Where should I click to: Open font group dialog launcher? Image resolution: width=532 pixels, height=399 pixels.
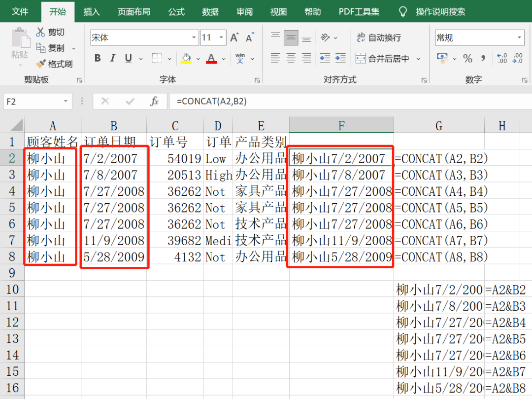click(x=257, y=80)
